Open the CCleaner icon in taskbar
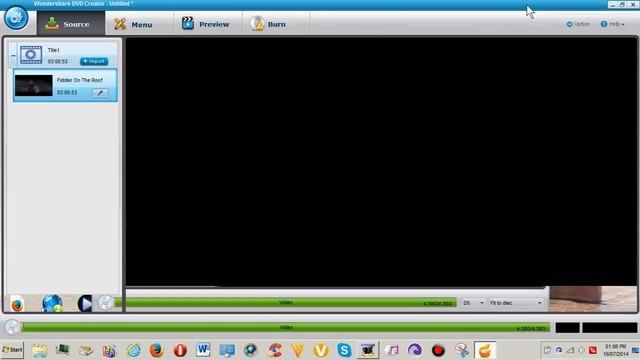The height and width of the screenshot is (360, 640). pos(274,350)
